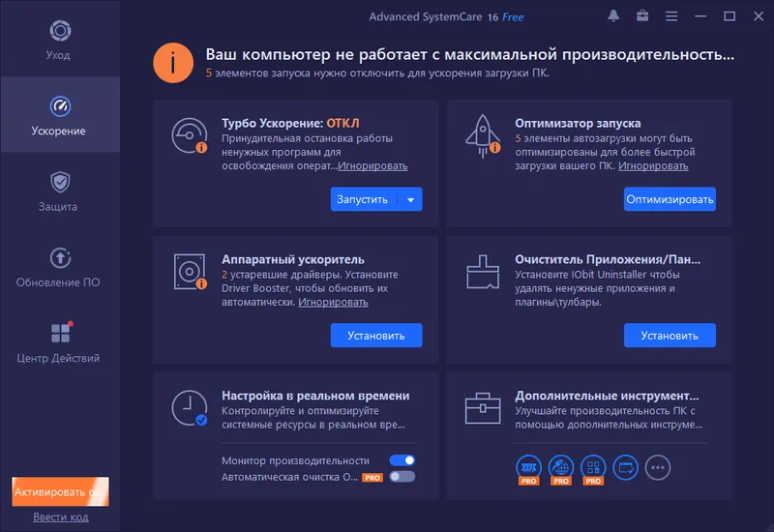Open the toolbox briefcase icon in title bar

pos(642,16)
